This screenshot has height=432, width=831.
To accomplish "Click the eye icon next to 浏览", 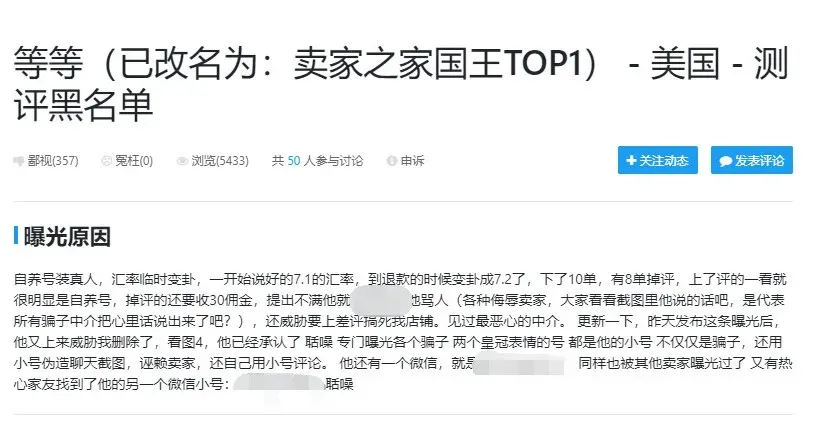I will pyautogui.click(x=182, y=161).
